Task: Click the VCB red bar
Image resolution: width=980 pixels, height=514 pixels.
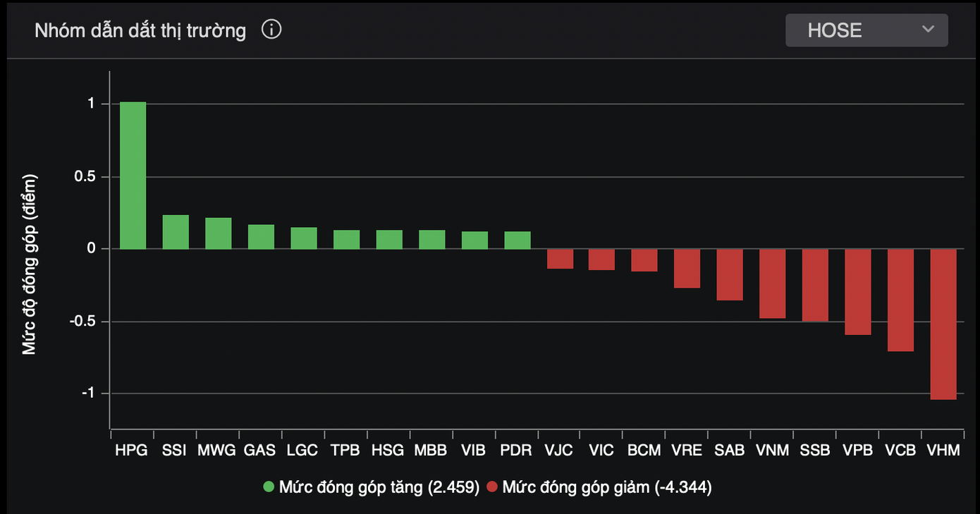Action: (900, 300)
